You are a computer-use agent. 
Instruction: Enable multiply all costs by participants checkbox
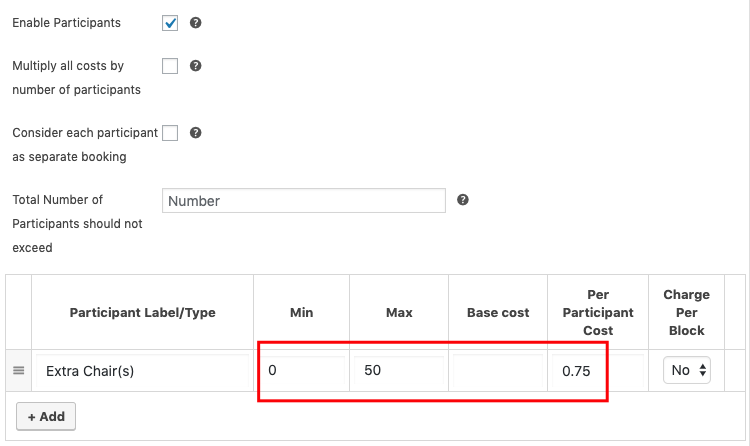pyautogui.click(x=170, y=66)
